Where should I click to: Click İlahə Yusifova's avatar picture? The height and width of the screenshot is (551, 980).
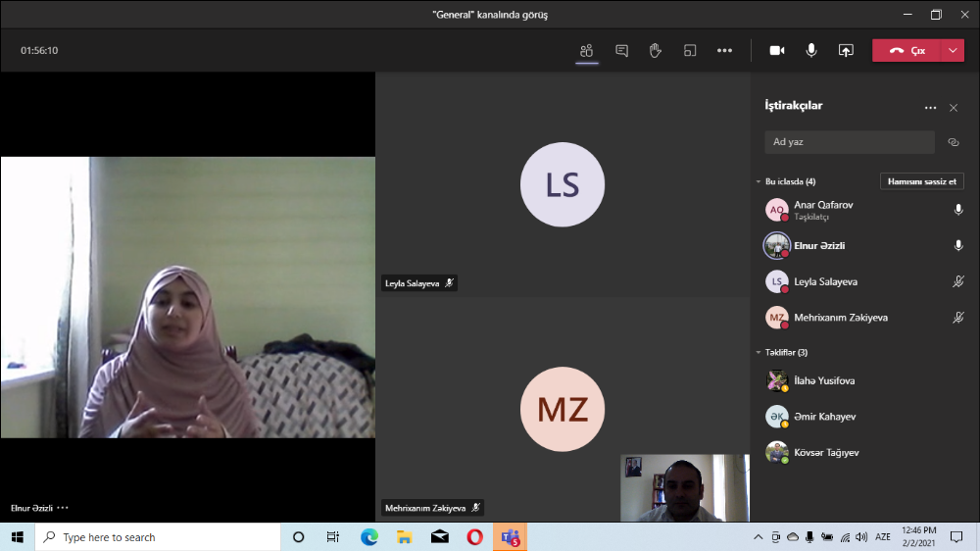coord(777,380)
